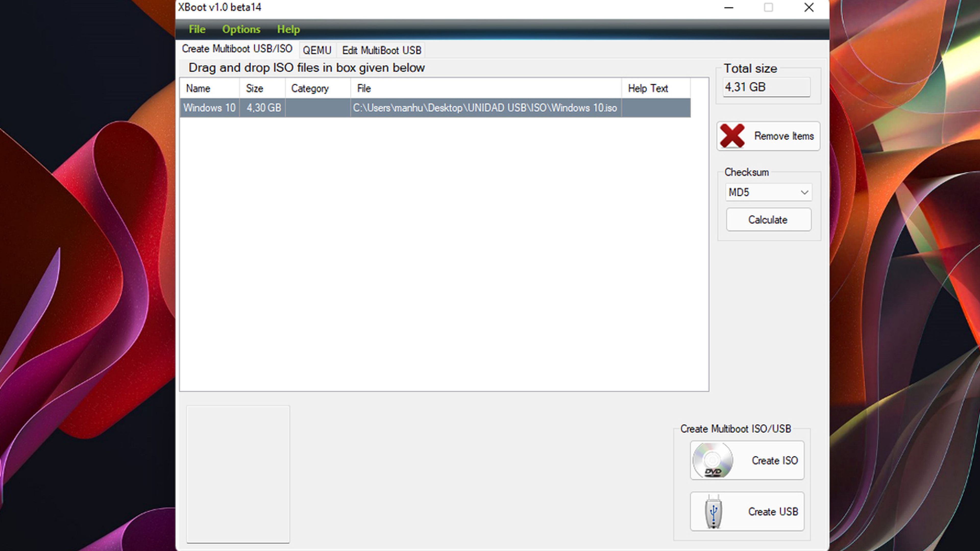
Task: Click the Calculate checksum button icon
Action: pos(767,219)
